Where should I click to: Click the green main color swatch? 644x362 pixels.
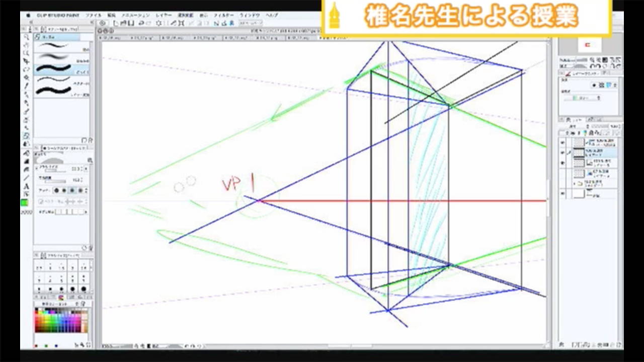point(24,203)
